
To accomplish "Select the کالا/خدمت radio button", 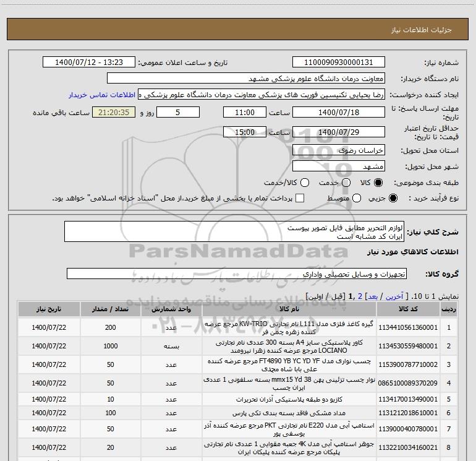I will coord(305,183).
